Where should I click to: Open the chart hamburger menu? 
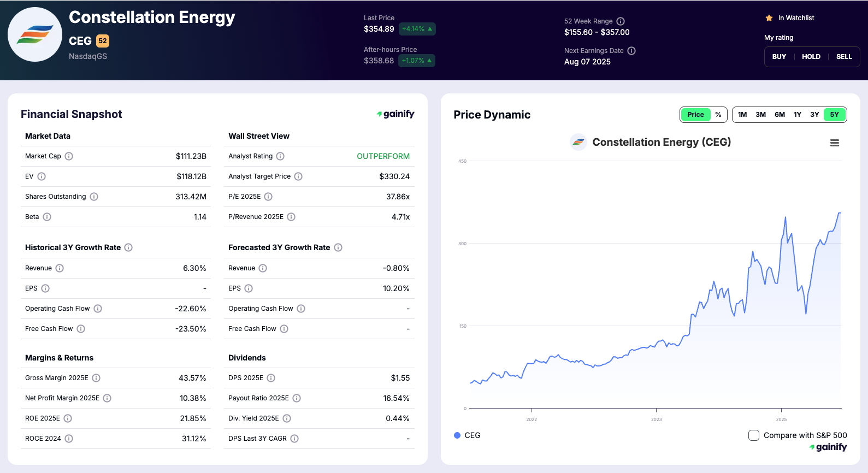coord(835,143)
